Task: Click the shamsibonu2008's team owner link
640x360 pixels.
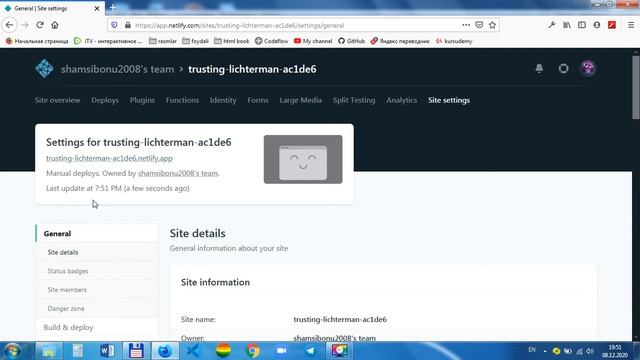Action: click(178, 173)
